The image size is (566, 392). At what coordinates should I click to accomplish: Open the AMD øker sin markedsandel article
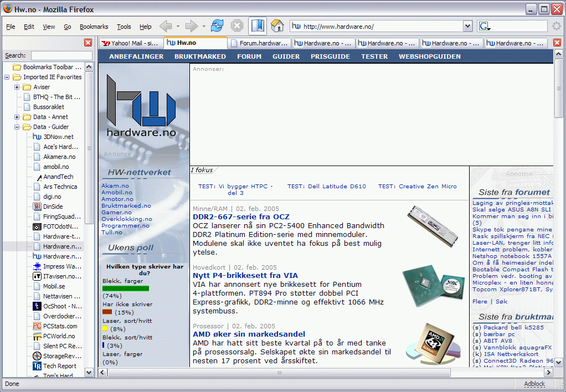click(249, 334)
